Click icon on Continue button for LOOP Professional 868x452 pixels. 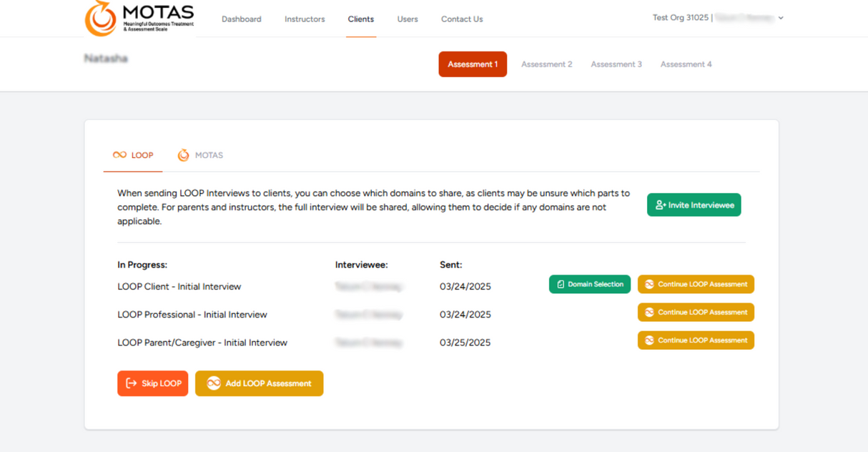(x=649, y=313)
